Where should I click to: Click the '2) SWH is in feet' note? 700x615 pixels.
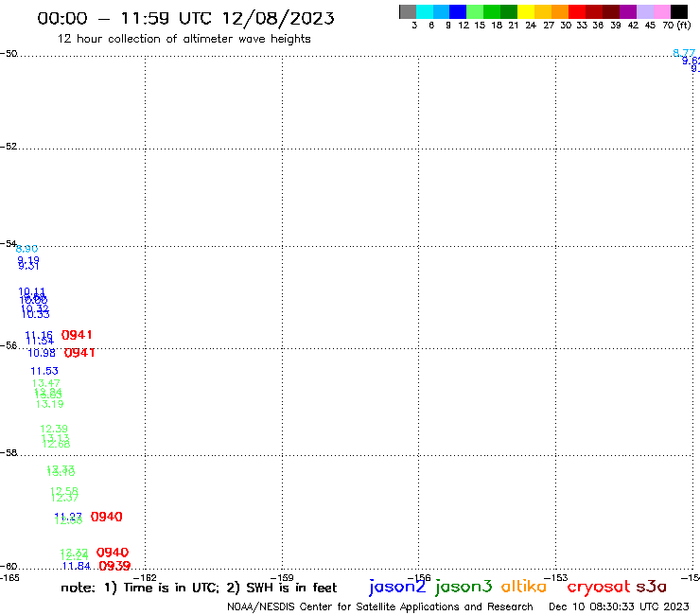click(x=282, y=588)
